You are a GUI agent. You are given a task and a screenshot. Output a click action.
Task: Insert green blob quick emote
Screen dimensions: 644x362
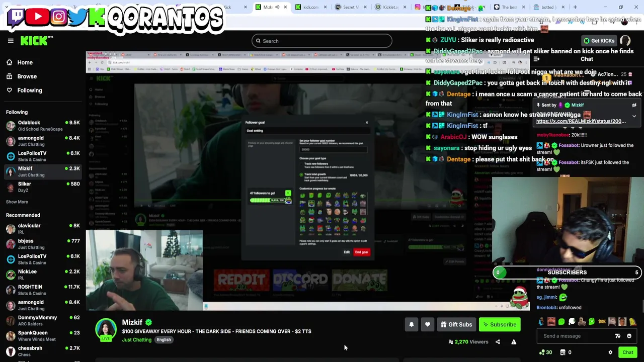[x=561, y=322]
